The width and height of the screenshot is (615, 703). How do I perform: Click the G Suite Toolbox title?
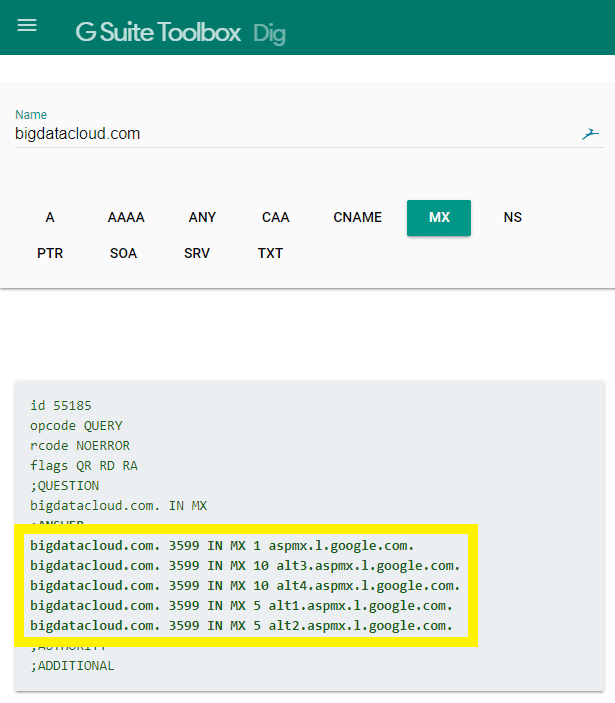pyautogui.click(x=158, y=32)
